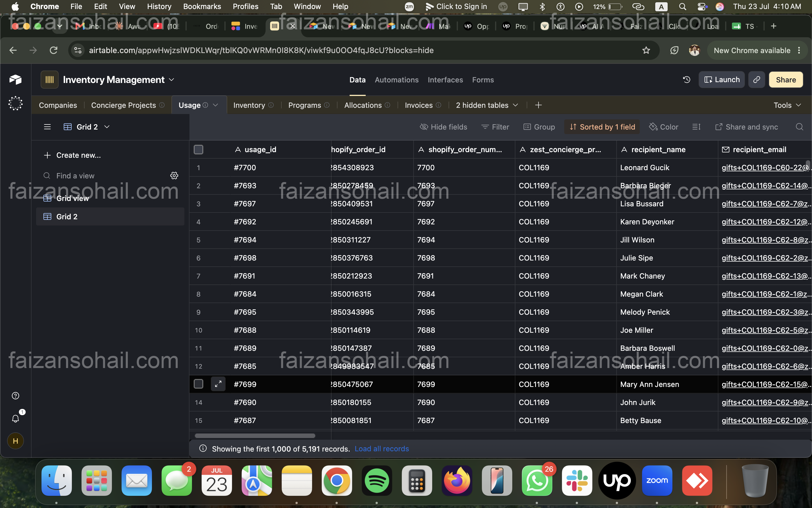Image resolution: width=812 pixels, height=508 pixels.
Task: Click Create new... in views sidebar
Action: [72, 155]
